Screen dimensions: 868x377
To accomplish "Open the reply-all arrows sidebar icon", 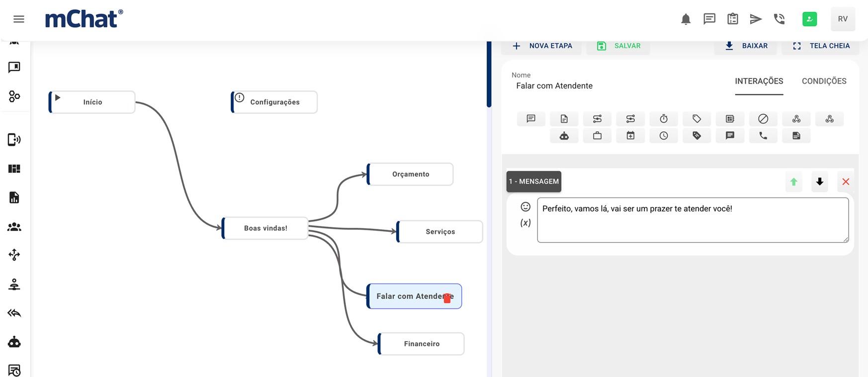I will (x=14, y=313).
